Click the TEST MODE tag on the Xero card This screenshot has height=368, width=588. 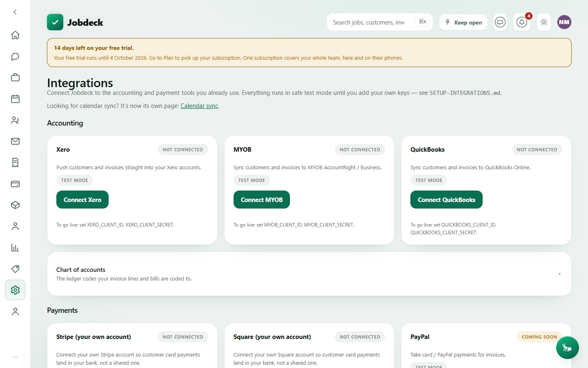75,180
